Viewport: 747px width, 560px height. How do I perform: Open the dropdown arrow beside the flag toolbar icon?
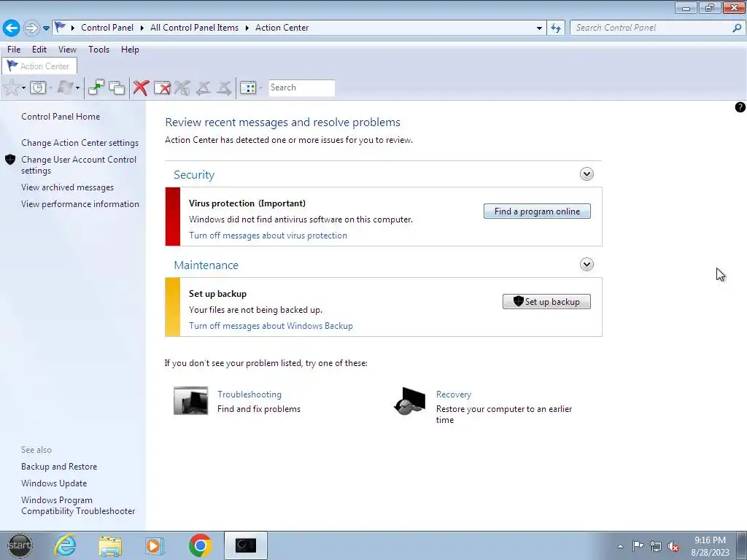click(x=77, y=88)
